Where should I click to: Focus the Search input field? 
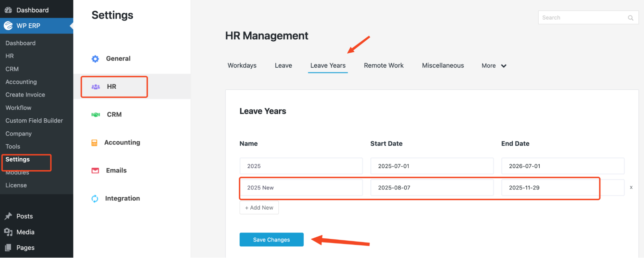583,18
